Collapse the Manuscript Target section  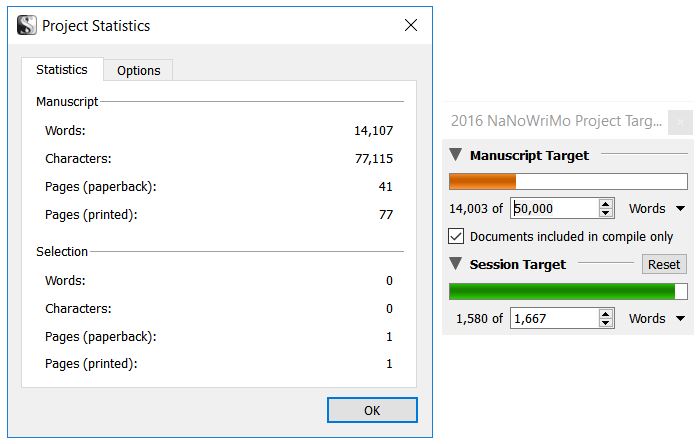point(455,155)
